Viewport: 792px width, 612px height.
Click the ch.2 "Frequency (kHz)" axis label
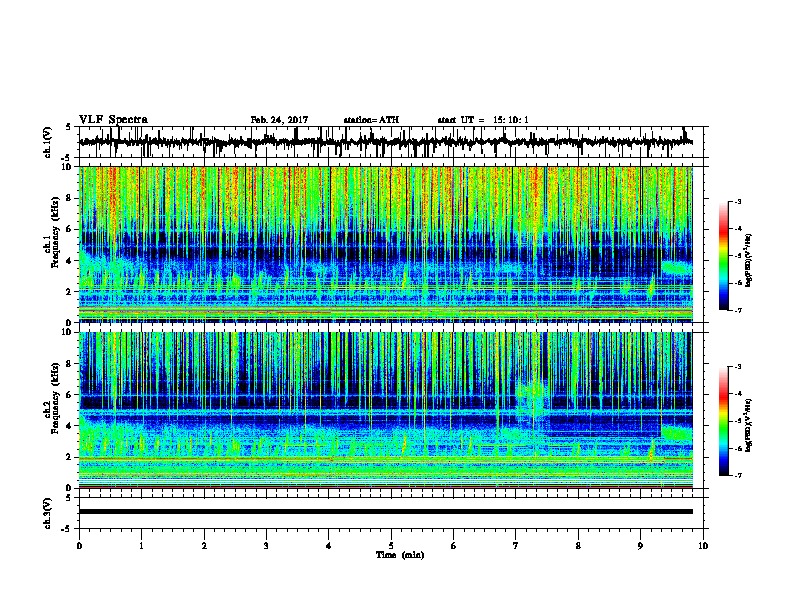[x=55, y=398]
